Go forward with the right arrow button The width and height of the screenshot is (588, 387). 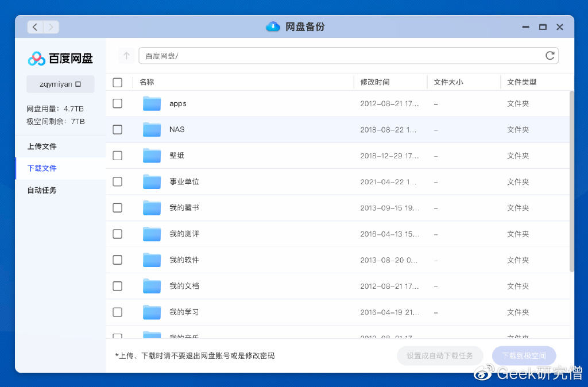tap(51, 27)
